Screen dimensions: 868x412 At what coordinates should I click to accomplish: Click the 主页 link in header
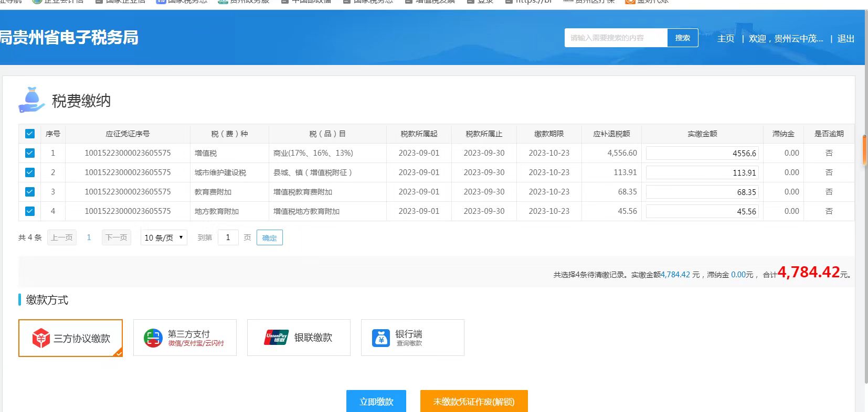tap(725, 38)
